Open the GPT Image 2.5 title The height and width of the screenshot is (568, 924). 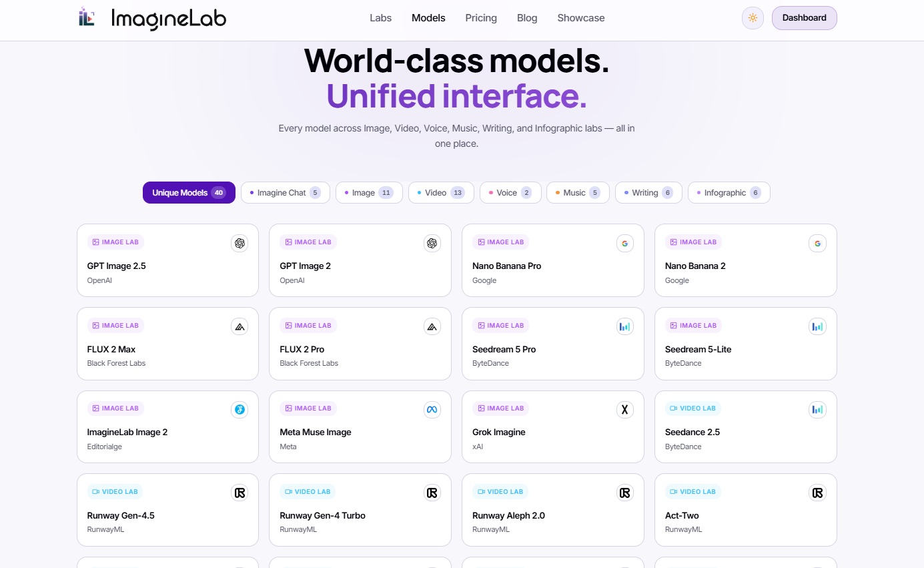(x=116, y=266)
